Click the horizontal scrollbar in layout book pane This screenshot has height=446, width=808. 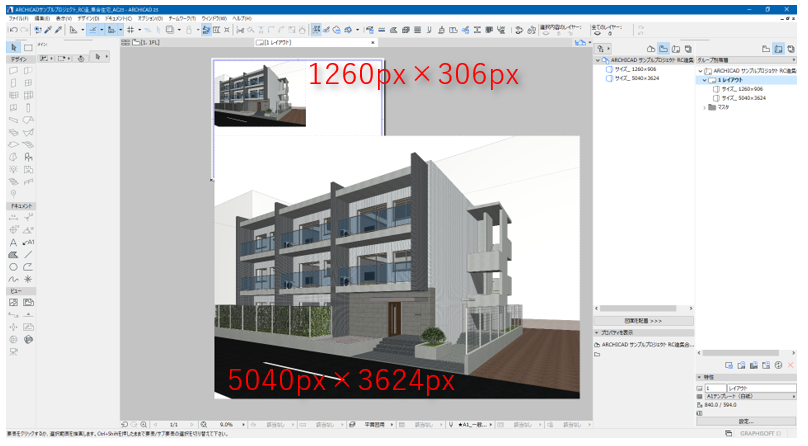coord(741,353)
